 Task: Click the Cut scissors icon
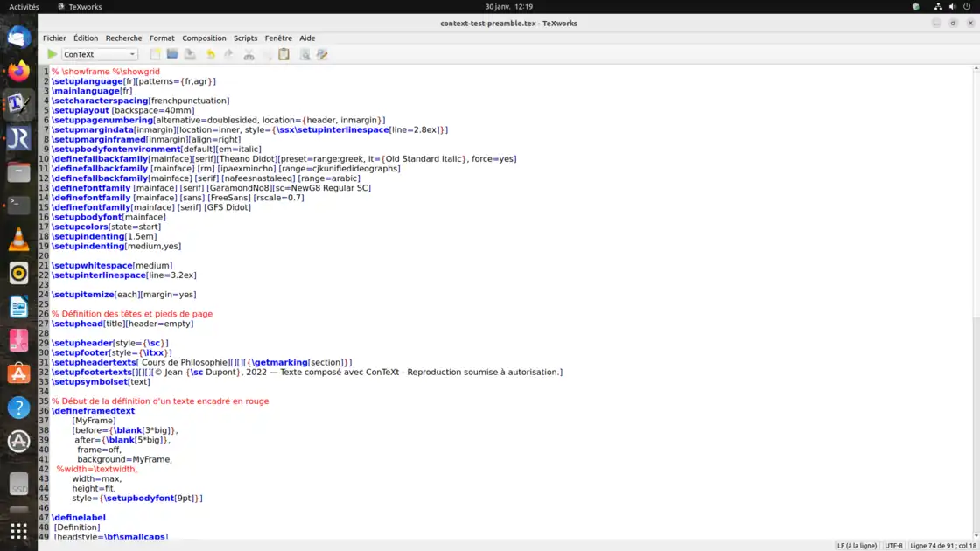[248, 54]
